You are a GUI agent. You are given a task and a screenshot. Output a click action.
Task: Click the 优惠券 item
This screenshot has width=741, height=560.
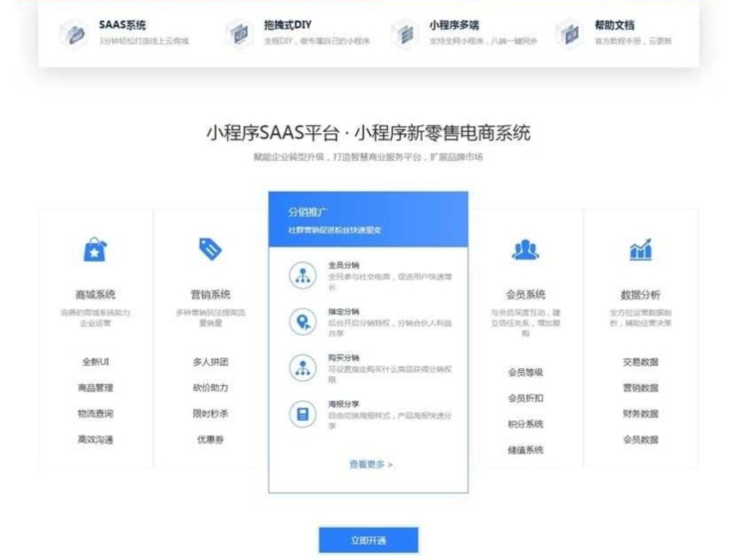click(x=211, y=439)
